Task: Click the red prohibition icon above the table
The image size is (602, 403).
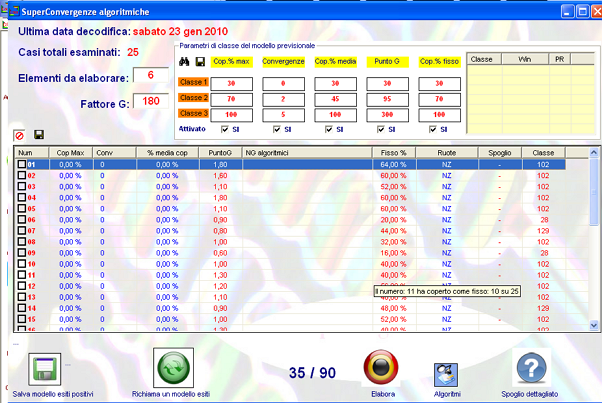Action: pyautogui.click(x=19, y=135)
